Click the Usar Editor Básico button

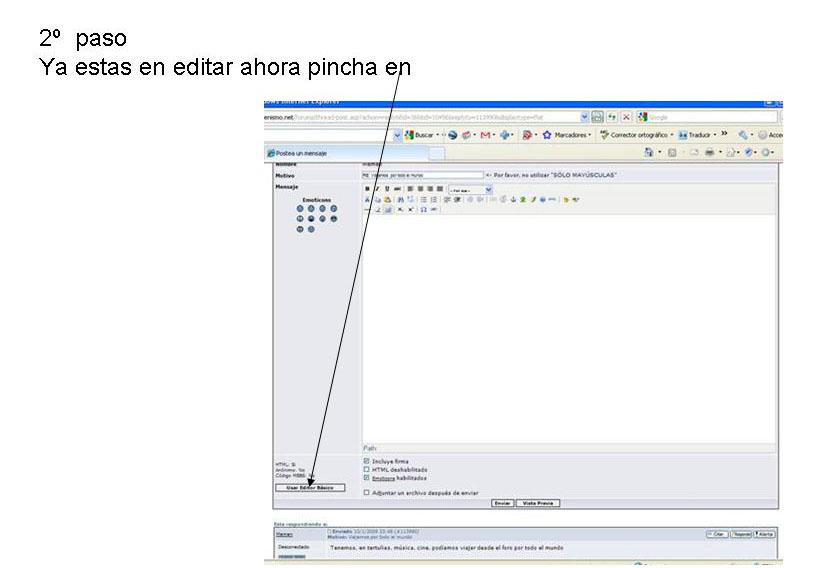[310, 488]
